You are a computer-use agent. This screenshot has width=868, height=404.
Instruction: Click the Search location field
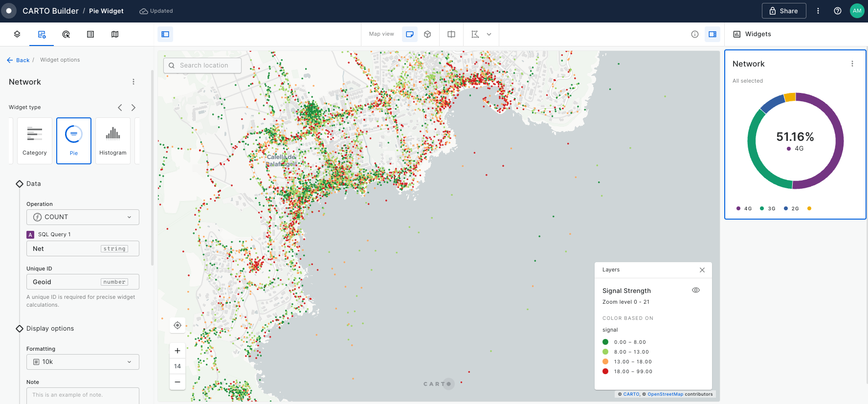tap(202, 66)
